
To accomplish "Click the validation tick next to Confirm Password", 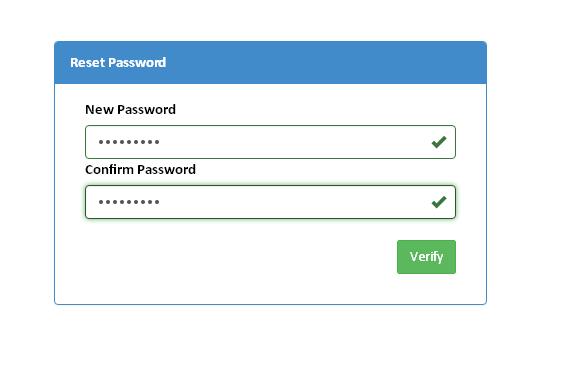I will click(439, 202).
